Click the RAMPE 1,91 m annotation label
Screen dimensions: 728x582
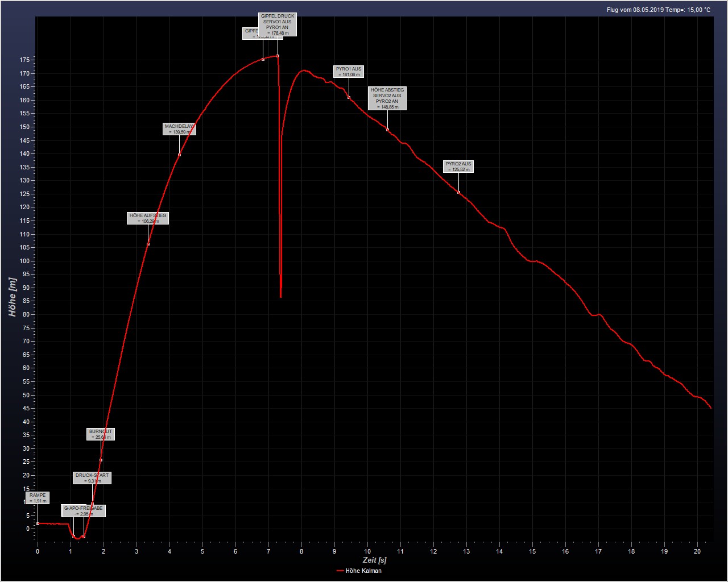click(38, 498)
